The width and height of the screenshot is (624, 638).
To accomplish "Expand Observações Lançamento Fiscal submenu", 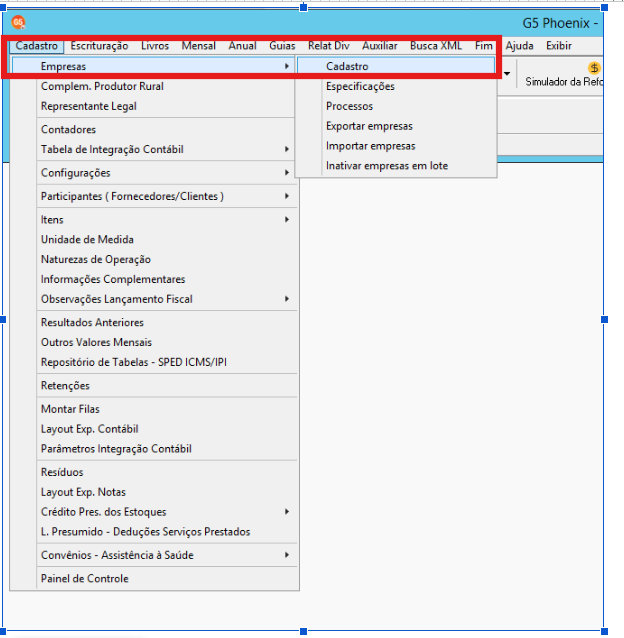I will click(x=153, y=299).
